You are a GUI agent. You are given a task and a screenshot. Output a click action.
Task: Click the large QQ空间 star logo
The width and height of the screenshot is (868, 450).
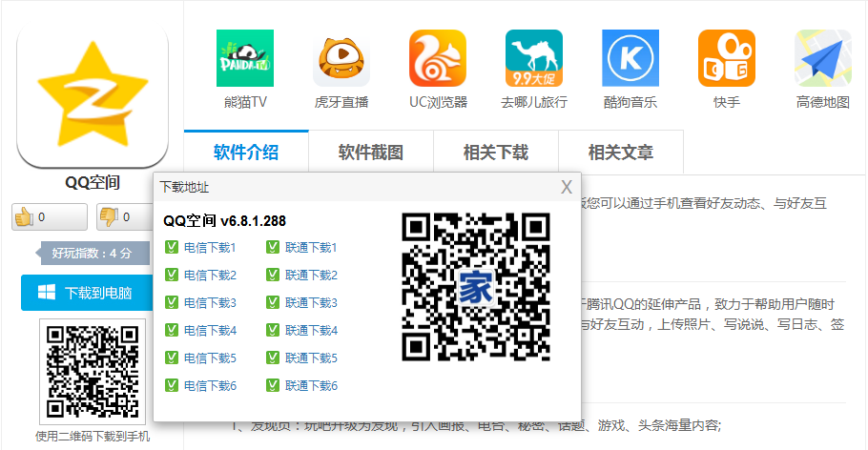[93, 95]
